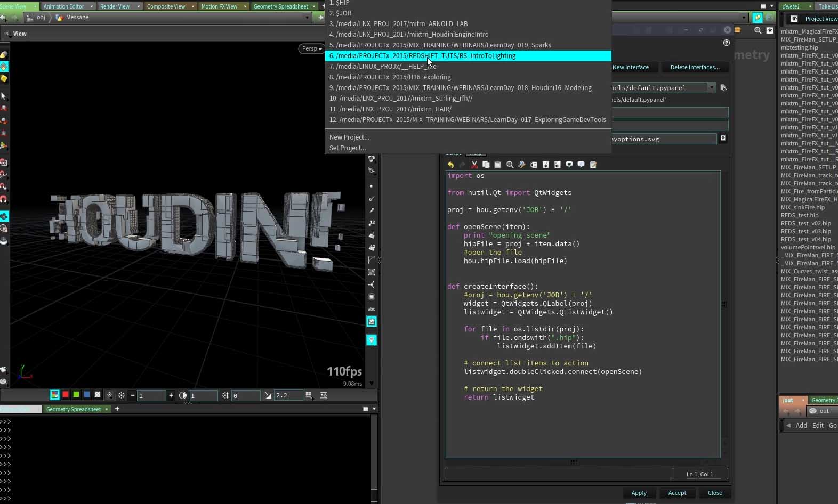
Task: Expand the pypanel file path dropdown
Action: click(711, 87)
